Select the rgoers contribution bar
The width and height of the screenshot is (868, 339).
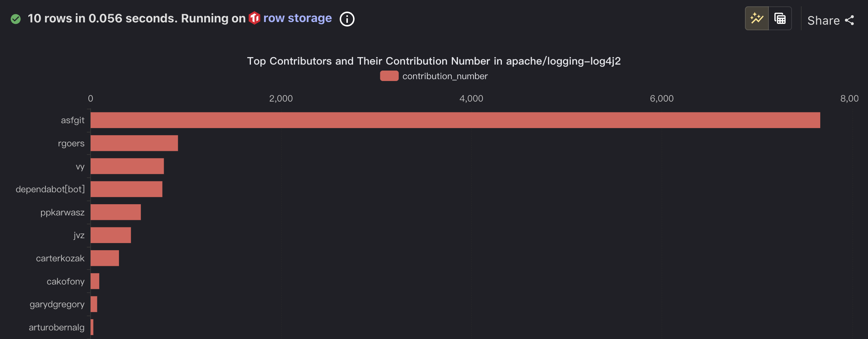click(x=134, y=143)
